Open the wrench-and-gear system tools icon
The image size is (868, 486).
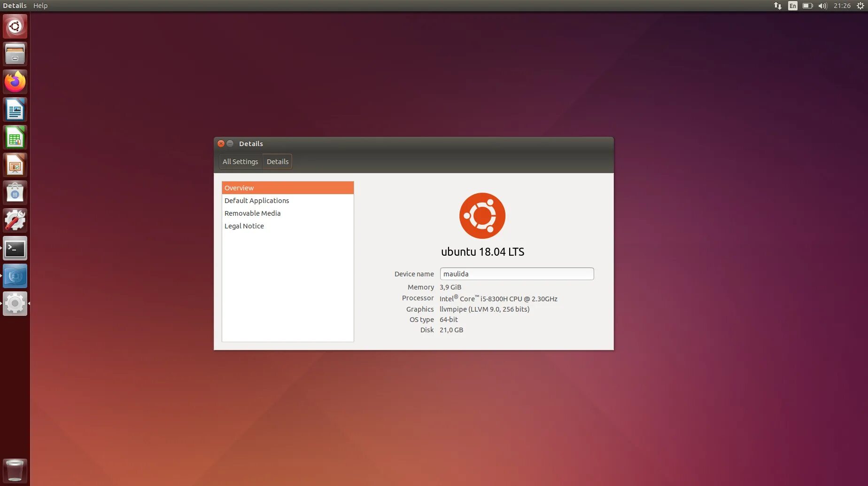(x=15, y=220)
